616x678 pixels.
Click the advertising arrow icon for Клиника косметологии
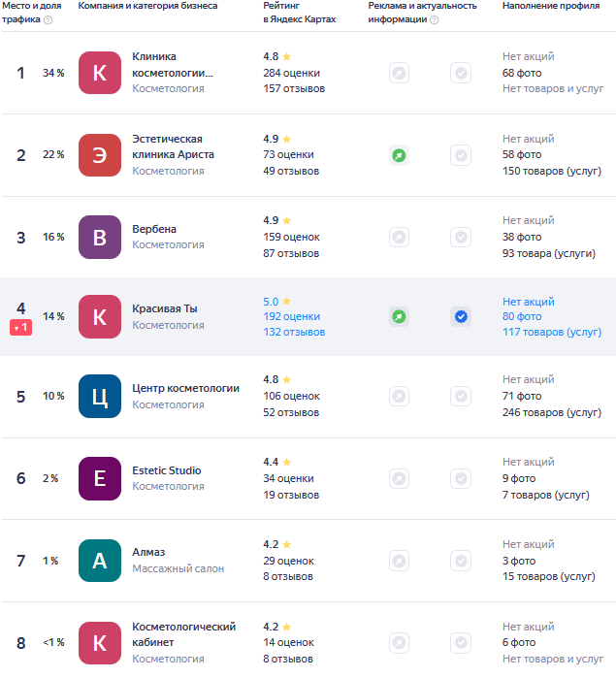click(x=399, y=73)
